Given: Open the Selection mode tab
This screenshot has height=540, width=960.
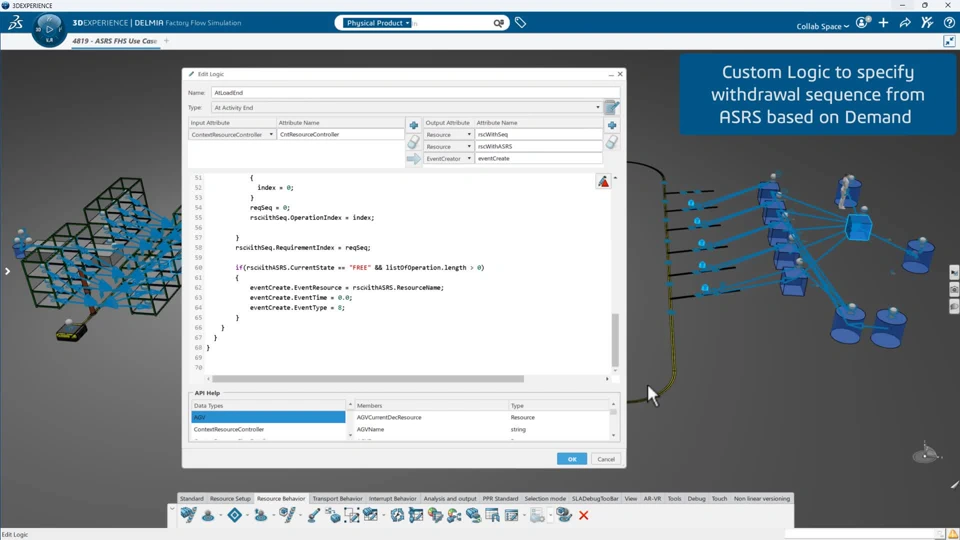Looking at the screenshot, I should tap(545, 499).
